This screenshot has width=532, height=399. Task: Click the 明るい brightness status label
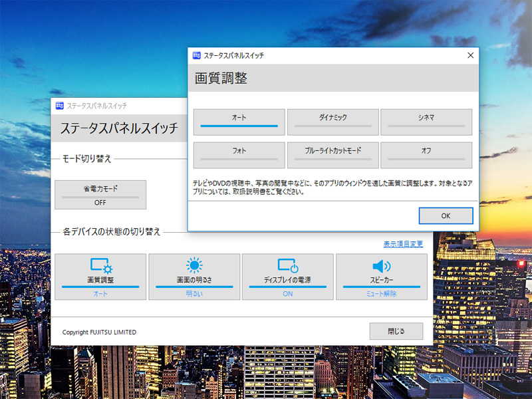[x=194, y=293]
